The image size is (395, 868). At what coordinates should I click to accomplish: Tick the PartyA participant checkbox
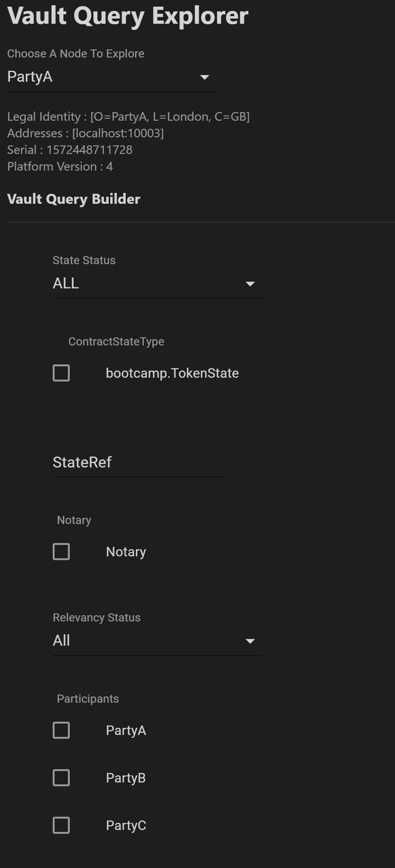(61, 730)
